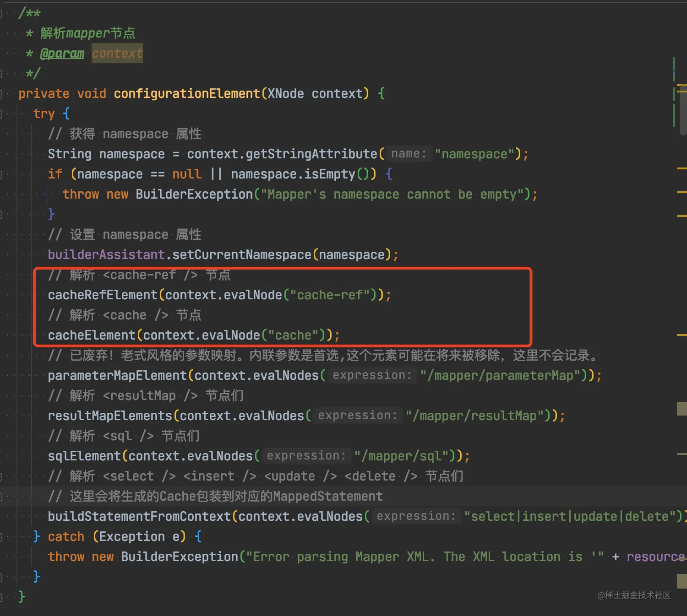Click comment 设置 namespace 属性

125,235
